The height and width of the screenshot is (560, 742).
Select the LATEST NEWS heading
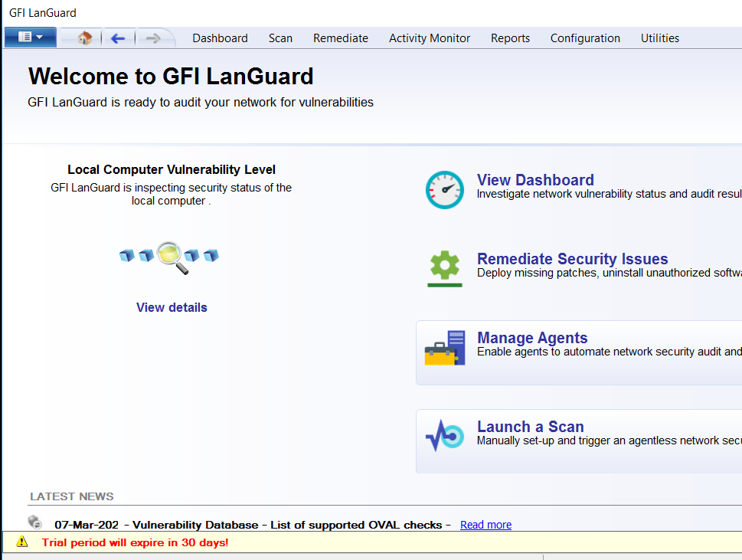coord(72,496)
